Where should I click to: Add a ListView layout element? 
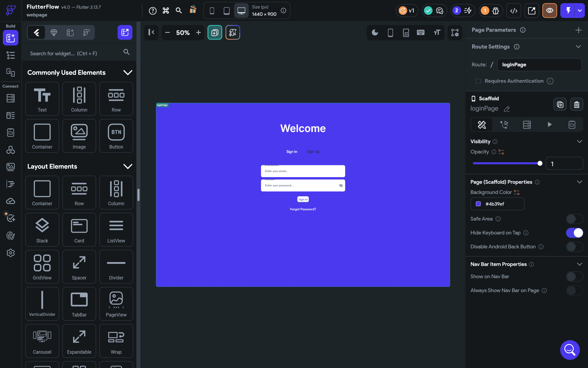(116, 230)
